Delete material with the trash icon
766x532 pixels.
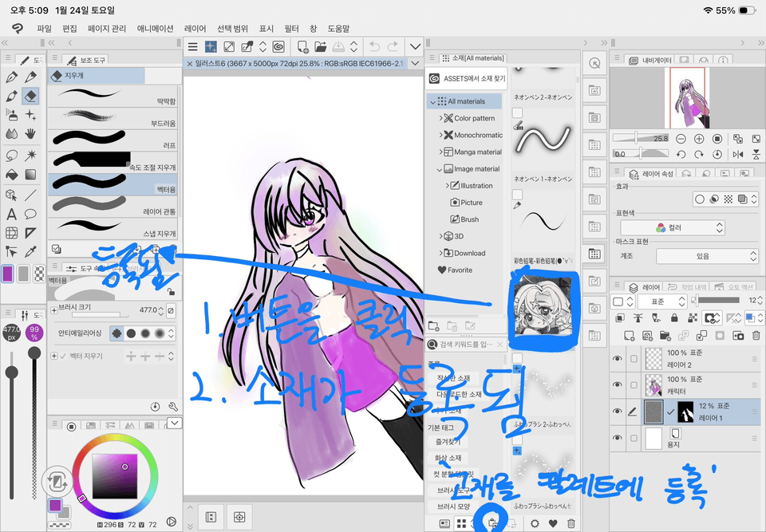coord(571,523)
